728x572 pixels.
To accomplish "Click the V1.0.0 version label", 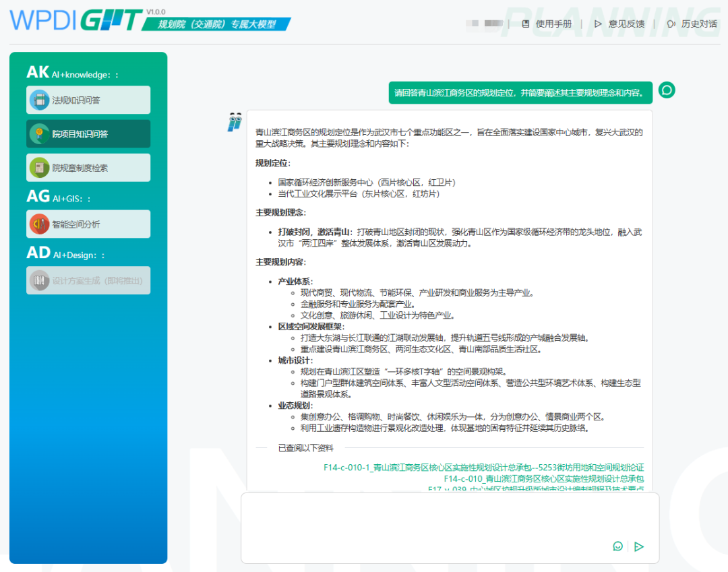I will tap(156, 12).
